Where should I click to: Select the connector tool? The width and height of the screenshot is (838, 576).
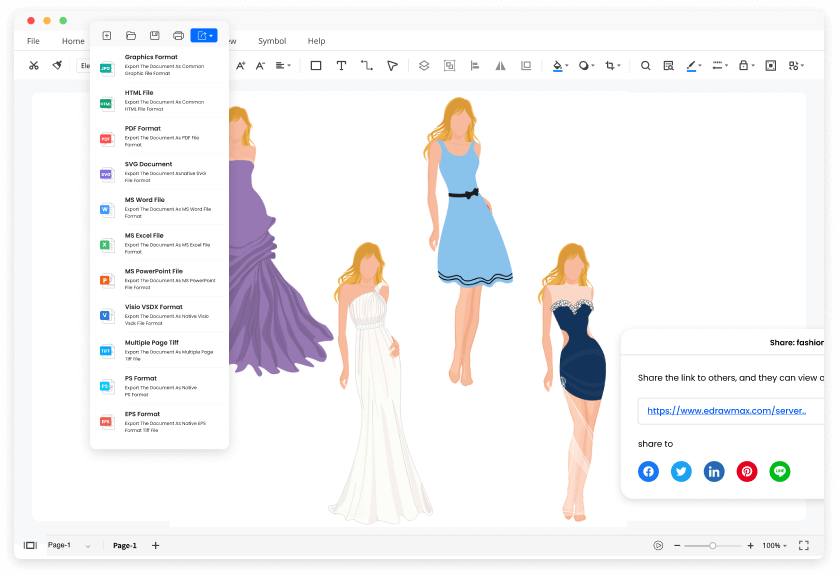[367, 66]
